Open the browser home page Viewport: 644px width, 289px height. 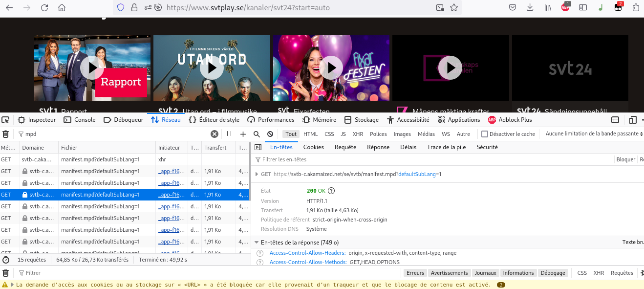coord(62,8)
